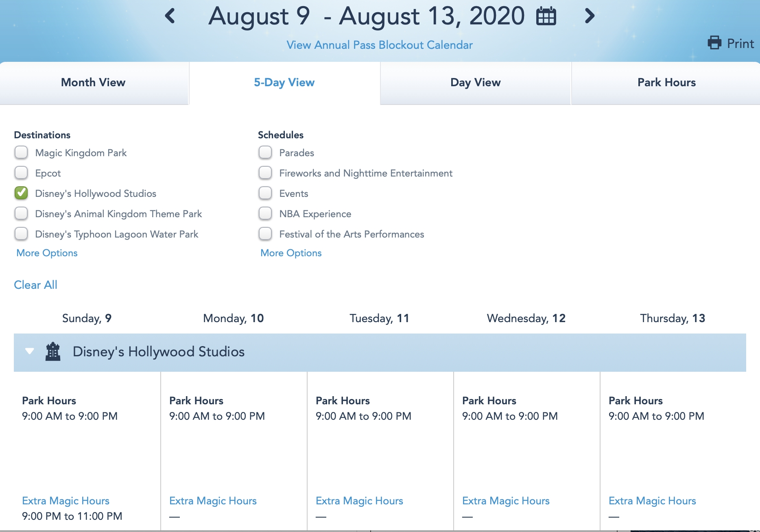This screenshot has width=760, height=532.
Task: Open Extra Magic Hours link for Thursday
Action: click(652, 501)
